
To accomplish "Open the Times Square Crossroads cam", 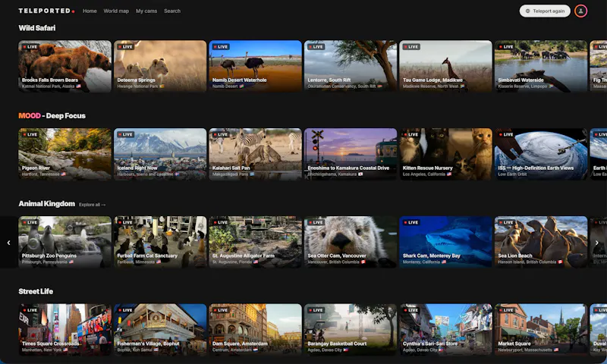I will [x=64, y=330].
